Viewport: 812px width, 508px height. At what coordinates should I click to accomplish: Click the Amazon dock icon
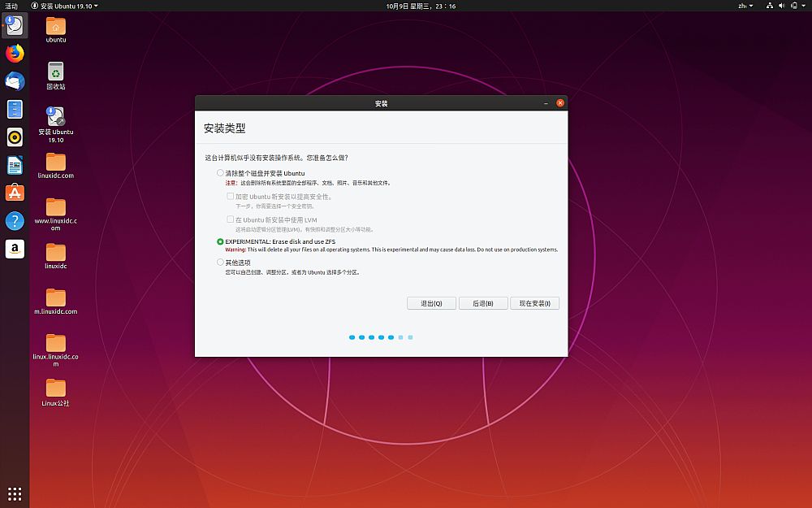point(15,250)
